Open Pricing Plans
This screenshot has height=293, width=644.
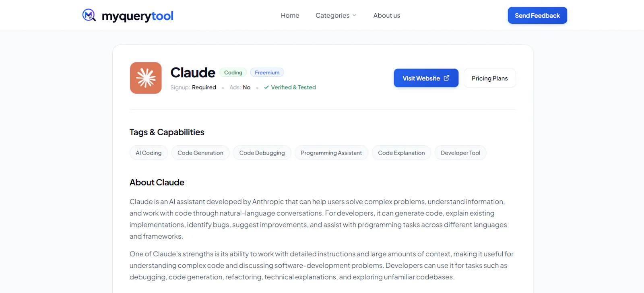(489, 78)
